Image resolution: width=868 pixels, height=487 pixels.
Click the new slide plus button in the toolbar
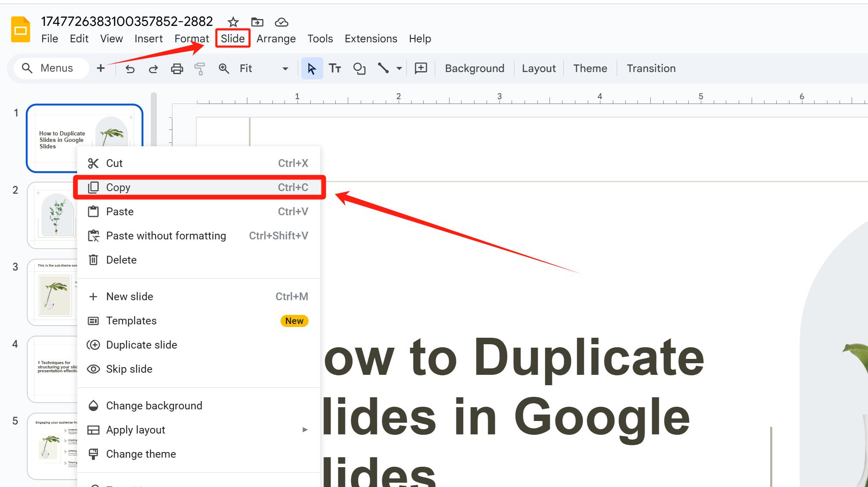[x=100, y=68]
